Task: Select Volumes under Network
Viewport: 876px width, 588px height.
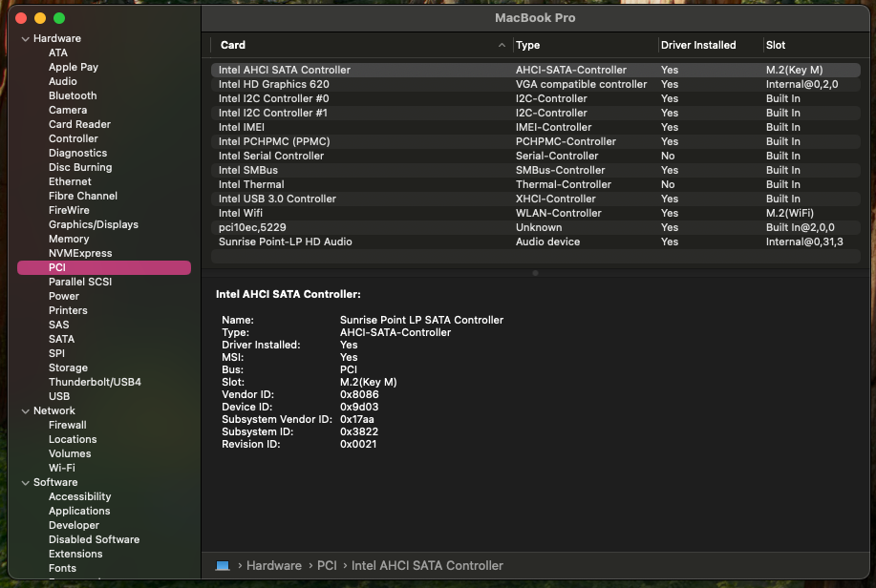Action: [70, 453]
